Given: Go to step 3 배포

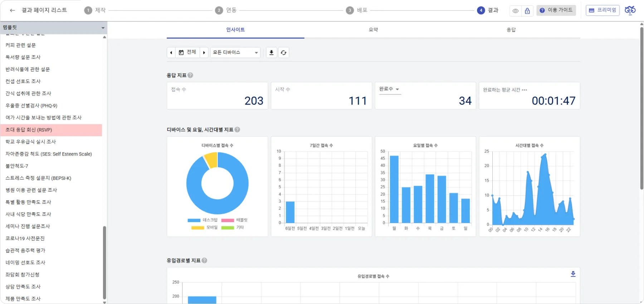Looking at the screenshot, I should tap(357, 10).
